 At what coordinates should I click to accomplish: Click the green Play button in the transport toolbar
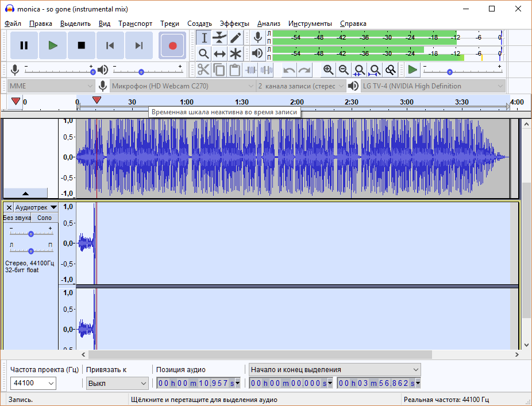53,45
